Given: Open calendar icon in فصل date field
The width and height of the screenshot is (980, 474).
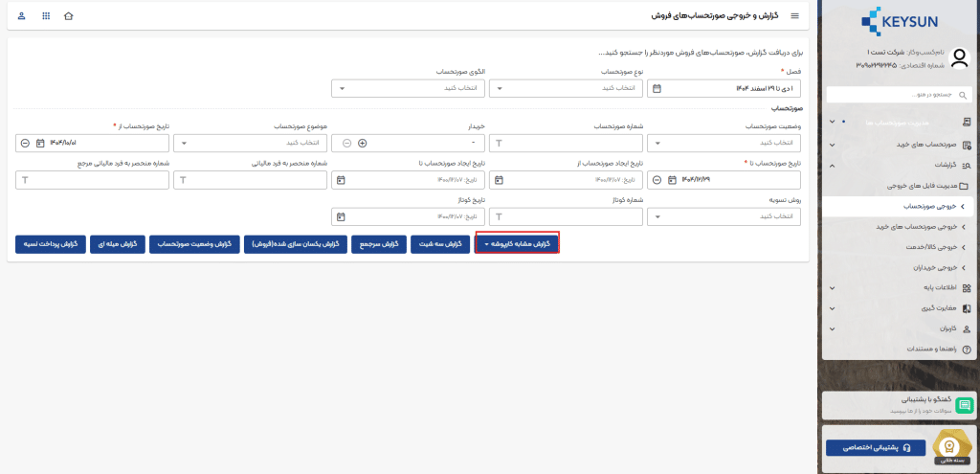Looking at the screenshot, I should coord(657,88).
